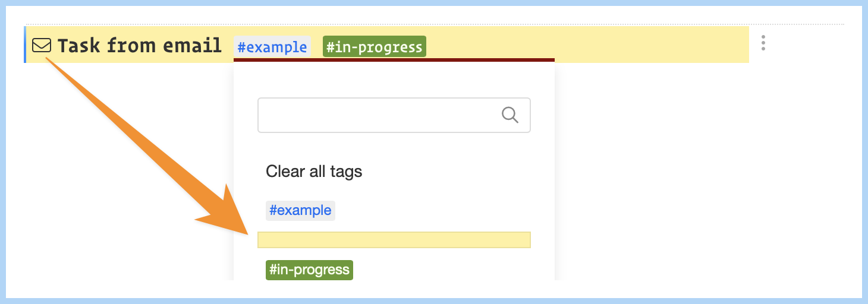Click white popup space right of "Clear all tags"
The width and height of the screenshot is (868, 304).
452,172
